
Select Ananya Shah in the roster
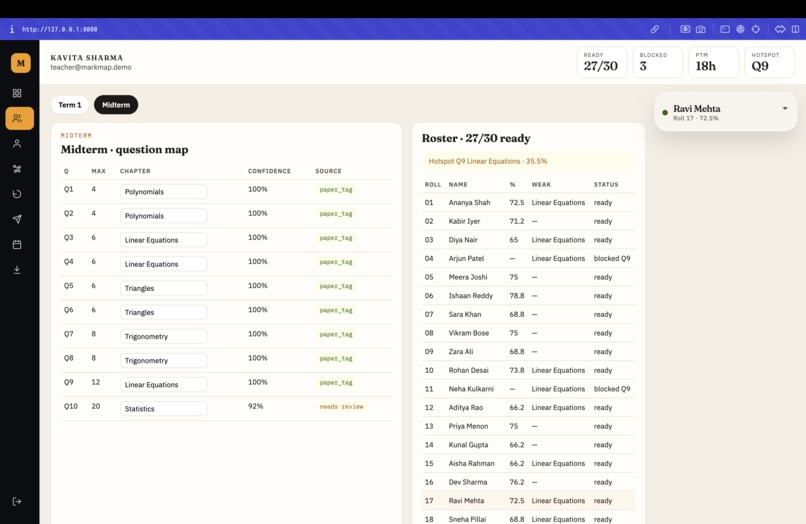click(528, 203)
